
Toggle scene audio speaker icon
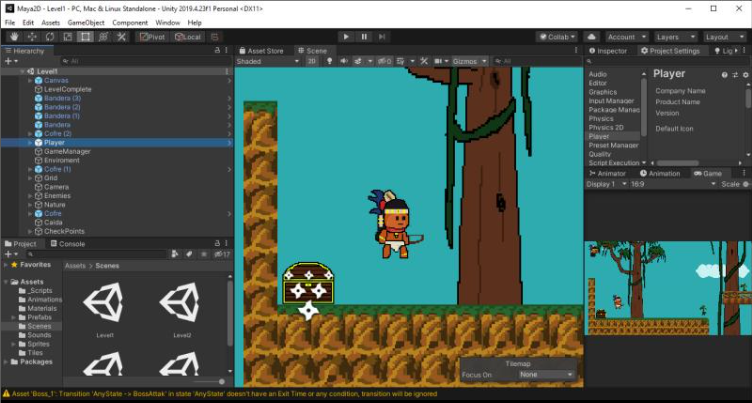343,61
